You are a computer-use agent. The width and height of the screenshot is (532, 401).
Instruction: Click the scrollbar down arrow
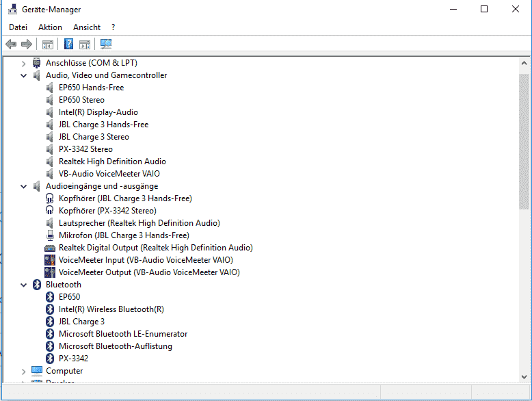[x=524, y=377]
